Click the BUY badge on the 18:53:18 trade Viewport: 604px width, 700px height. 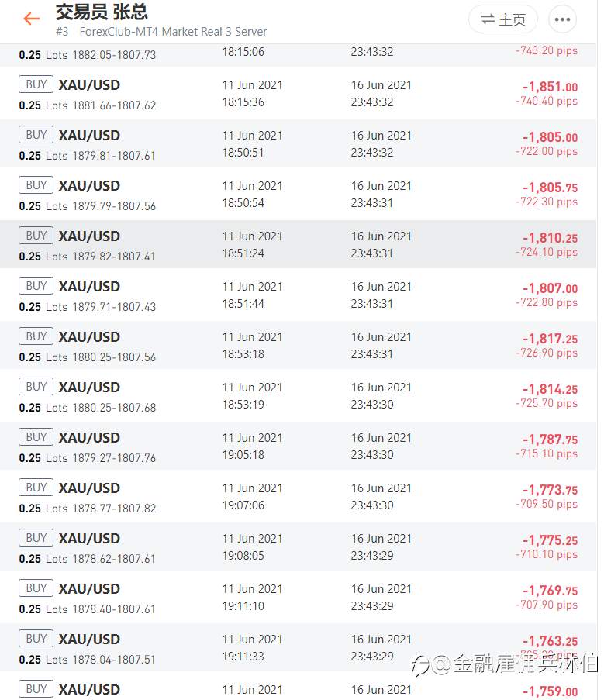(x=36, y=336)
